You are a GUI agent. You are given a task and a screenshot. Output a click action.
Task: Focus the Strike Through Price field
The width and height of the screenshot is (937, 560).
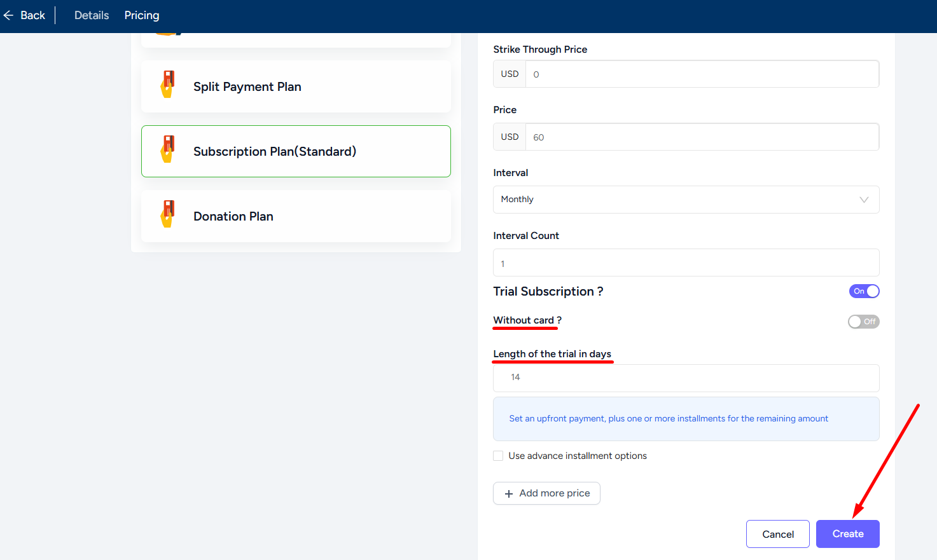click(x=702, y=74)
